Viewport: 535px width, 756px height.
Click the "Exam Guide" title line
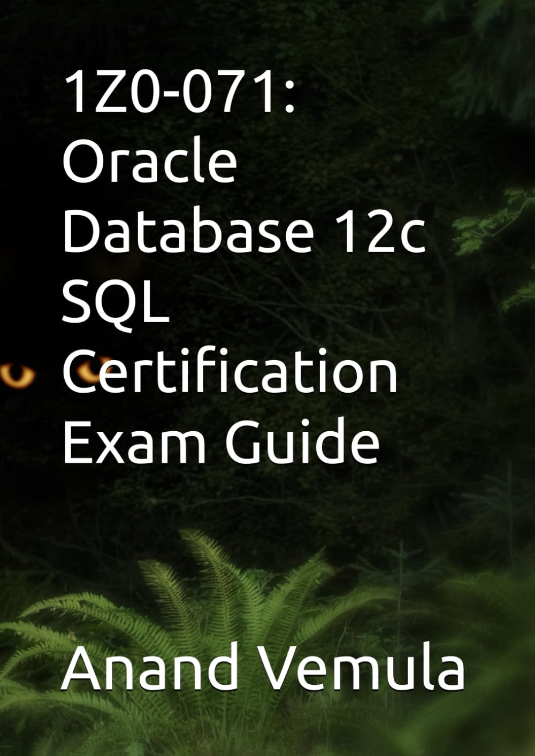[221, 441]
